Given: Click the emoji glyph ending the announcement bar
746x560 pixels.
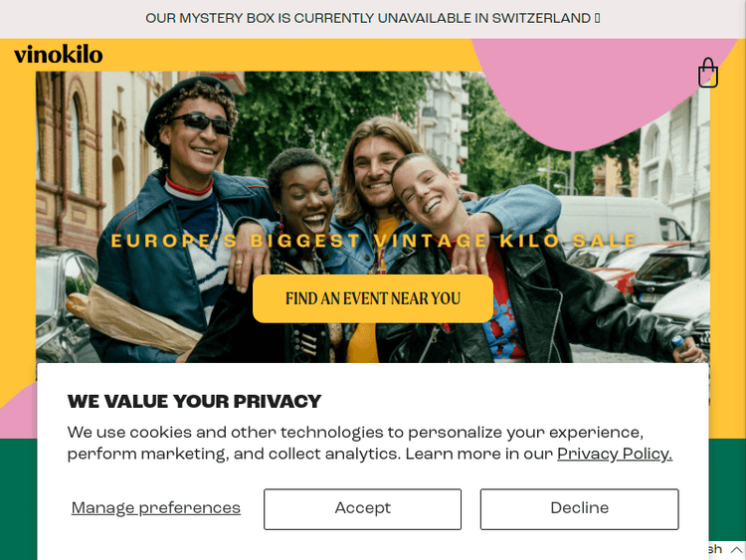Looking at the screenshot, I should tap(597, 18).
